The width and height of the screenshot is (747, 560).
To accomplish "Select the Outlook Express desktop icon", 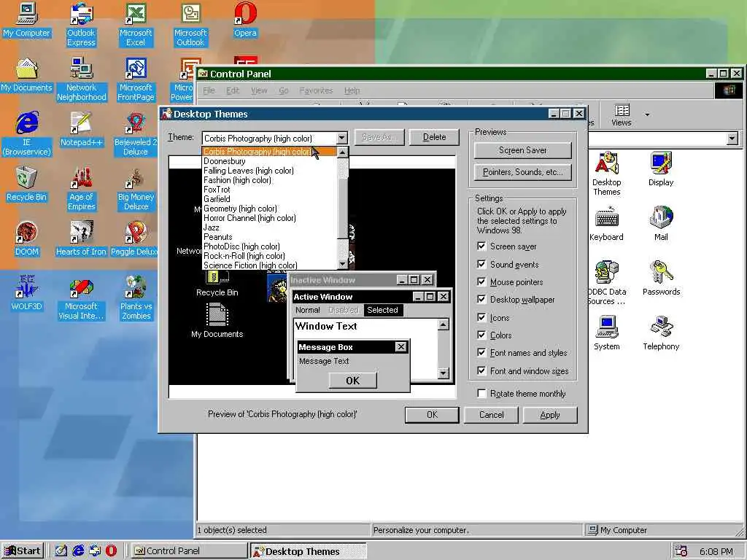I will (x=81, y=25).
